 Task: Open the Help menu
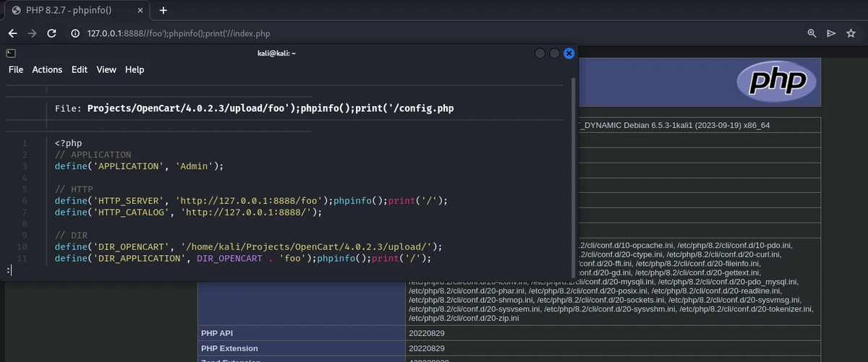pos(135,69)
